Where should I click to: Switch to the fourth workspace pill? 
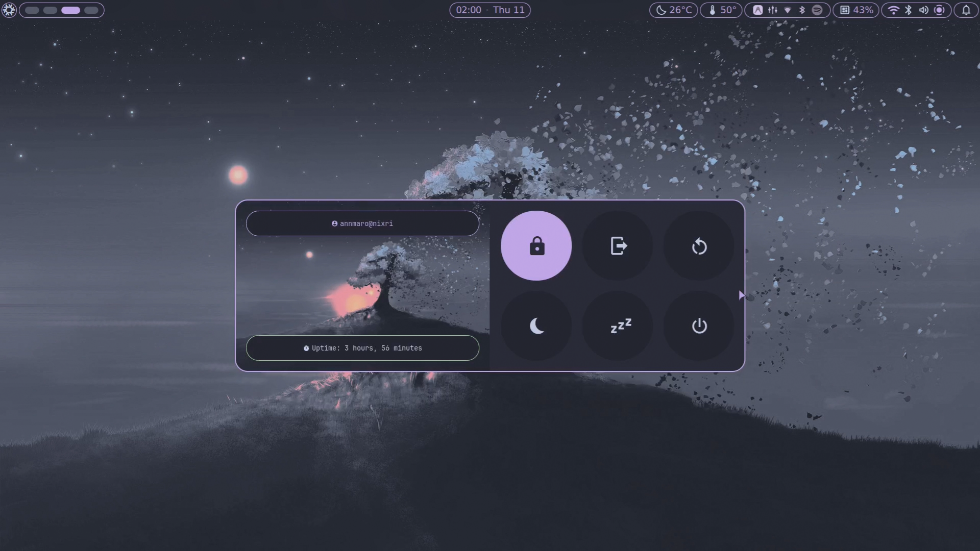click(91, 10)
